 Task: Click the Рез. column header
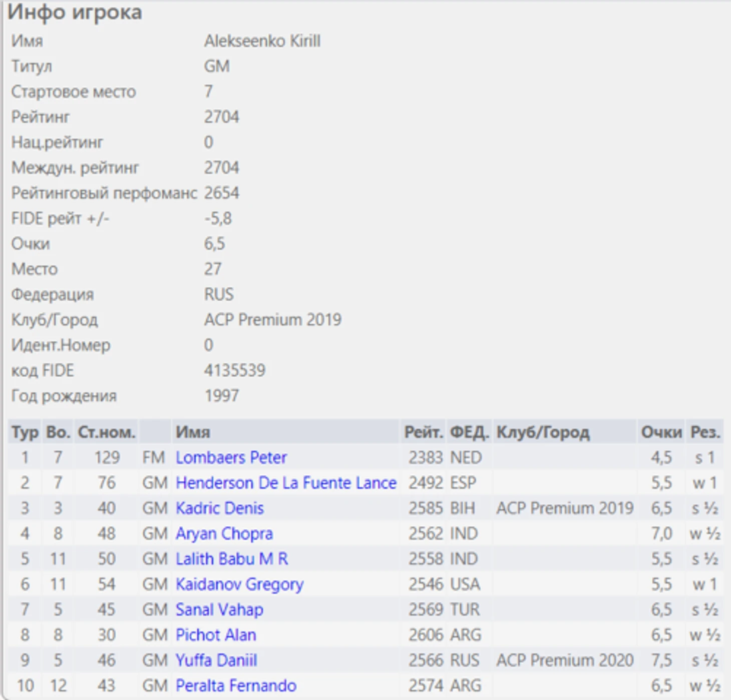pyautogui.click(x=705, y=432)
